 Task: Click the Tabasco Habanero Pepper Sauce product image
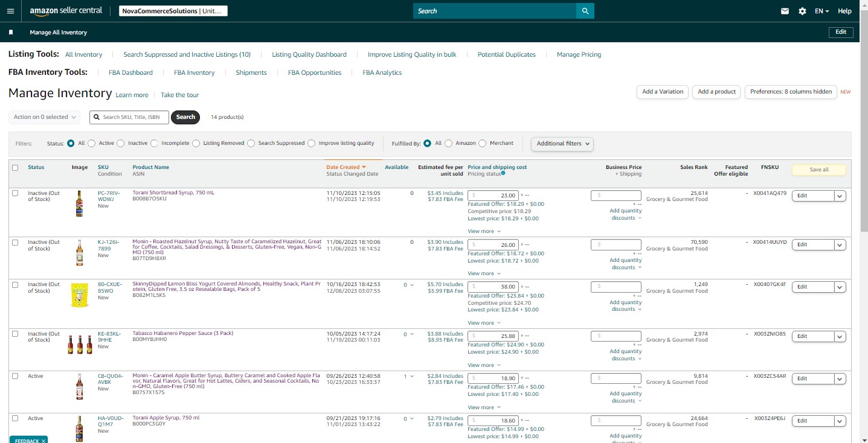[x=80, y=344]
